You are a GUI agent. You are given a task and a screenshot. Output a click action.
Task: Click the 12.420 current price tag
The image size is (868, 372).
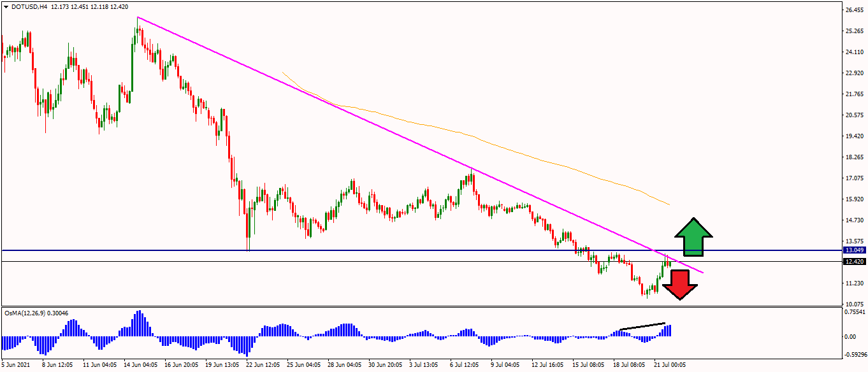tap(853, 261)
